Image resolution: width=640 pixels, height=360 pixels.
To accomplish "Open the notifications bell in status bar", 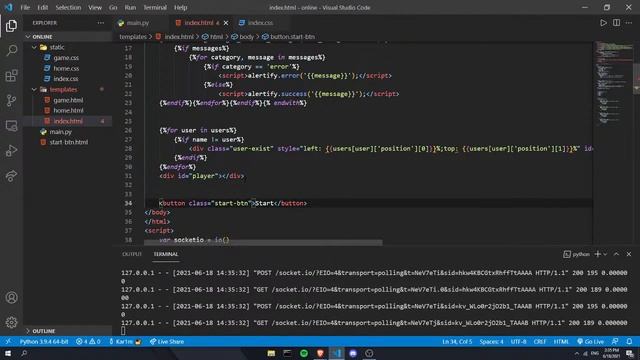I will pyautogui.click(x=629, y=342).
